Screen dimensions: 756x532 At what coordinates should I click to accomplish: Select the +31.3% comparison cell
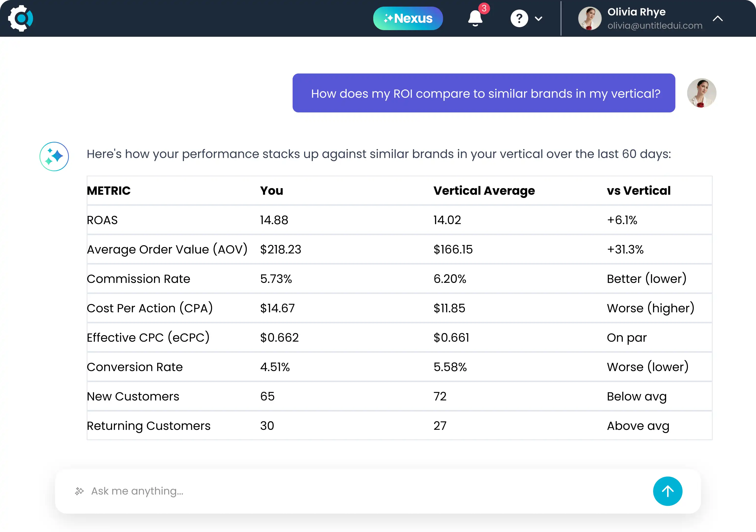click(625, 249)
